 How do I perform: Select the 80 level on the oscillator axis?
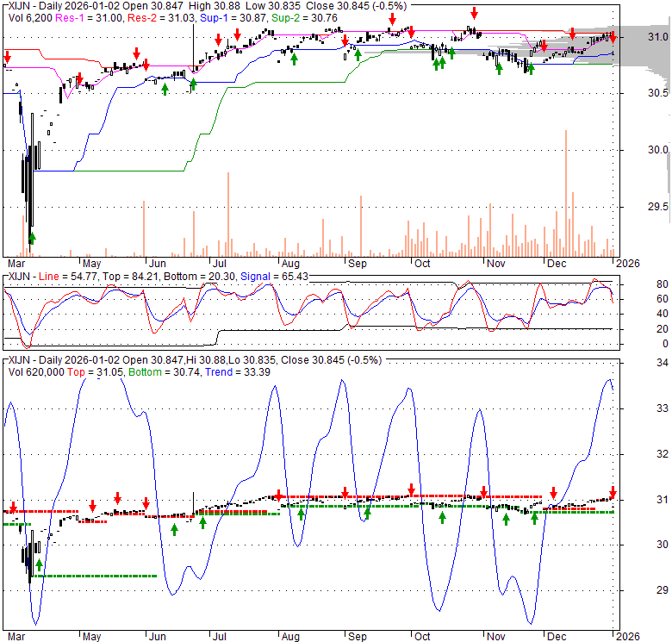point(638,284)
